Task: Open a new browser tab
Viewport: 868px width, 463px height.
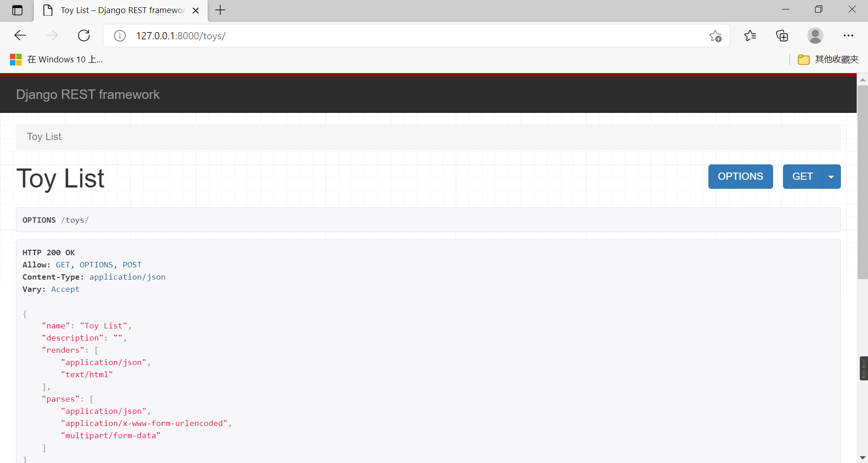Action: click(x=220, y=10)
